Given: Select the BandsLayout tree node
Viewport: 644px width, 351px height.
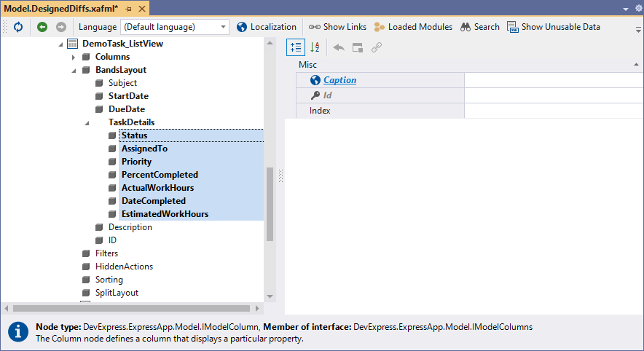Looking at the screenshot, I should point(121,70).
